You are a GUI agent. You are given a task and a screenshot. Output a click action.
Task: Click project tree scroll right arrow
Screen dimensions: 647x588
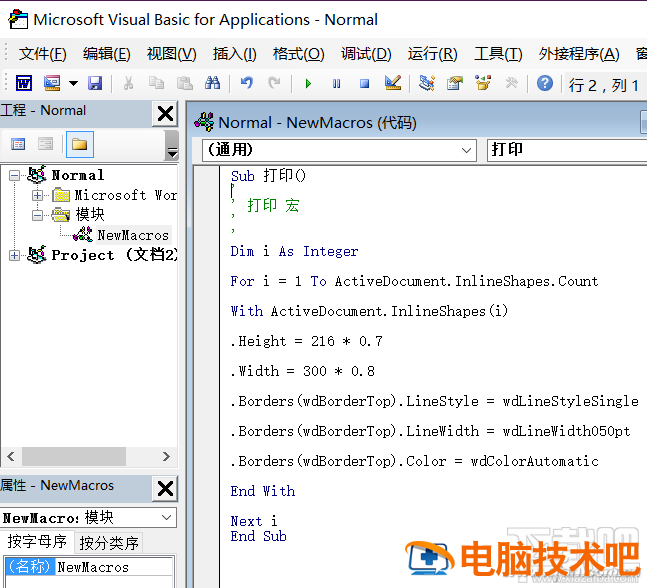166,456
